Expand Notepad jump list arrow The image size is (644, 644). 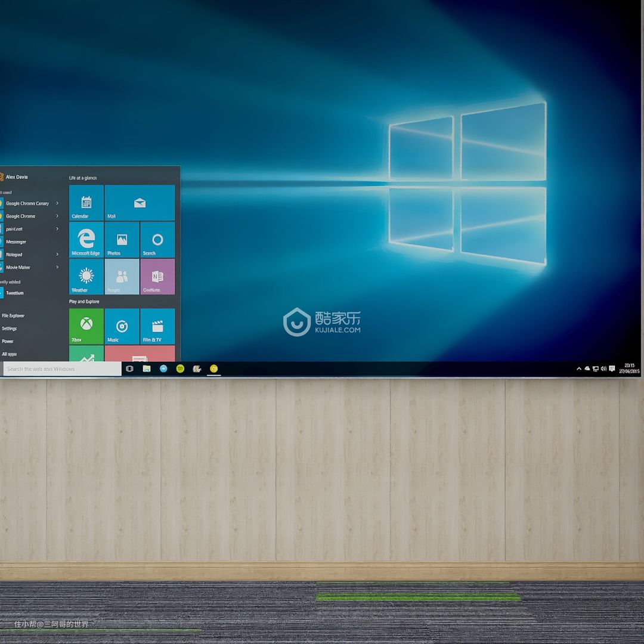point(57,254)
